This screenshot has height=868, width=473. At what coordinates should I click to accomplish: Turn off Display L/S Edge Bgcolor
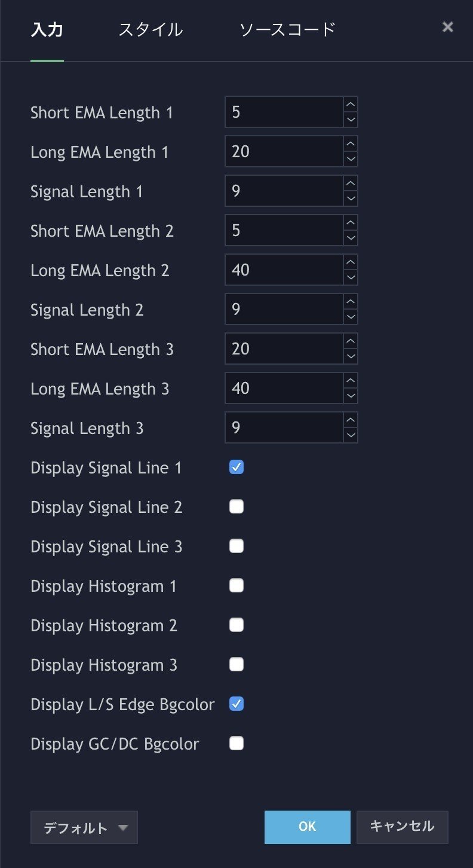(236, 704)
